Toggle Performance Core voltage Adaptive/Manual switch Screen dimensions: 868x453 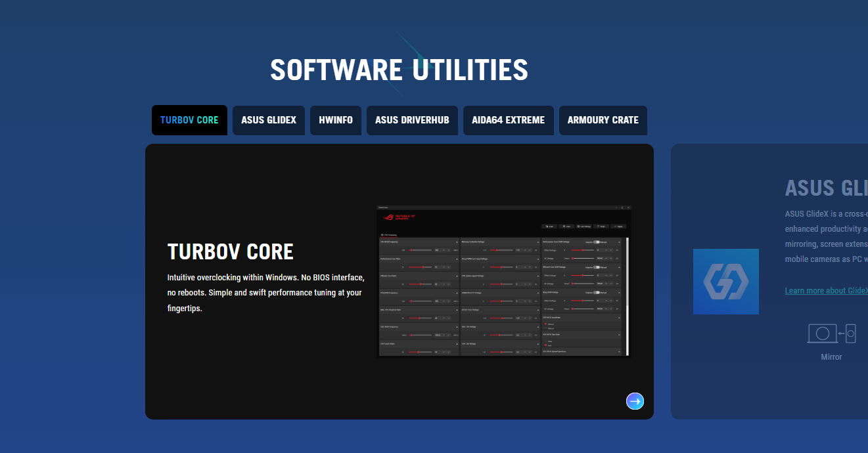597,242
